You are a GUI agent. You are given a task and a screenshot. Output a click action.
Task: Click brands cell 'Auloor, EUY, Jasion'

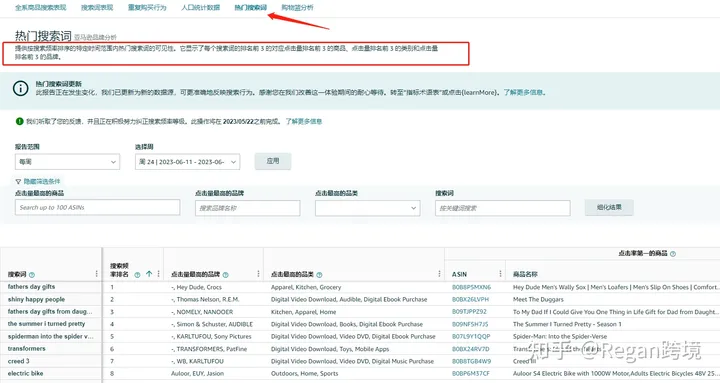pyautogui.click(x=197, y=374)
